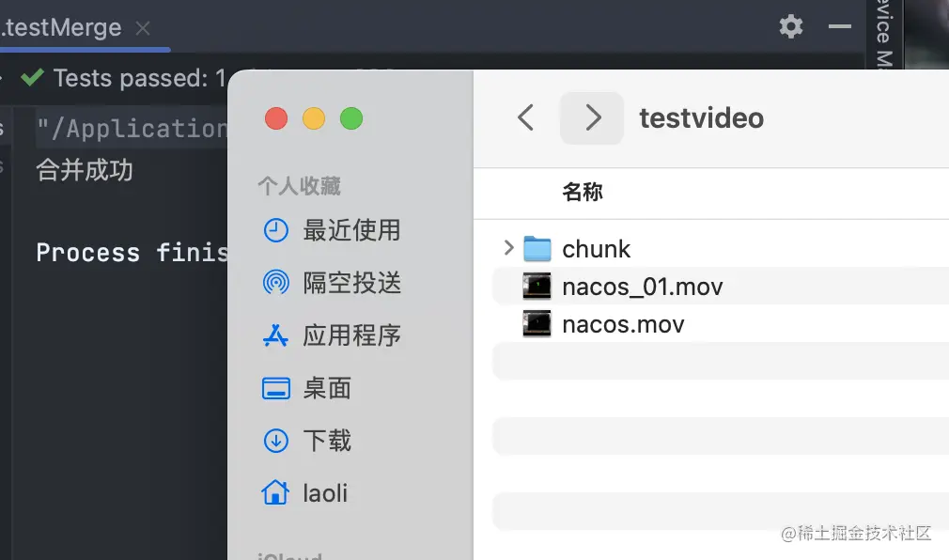Switch to the testMerge run tab
The image size is (949, 560).
tap(64, 28)
